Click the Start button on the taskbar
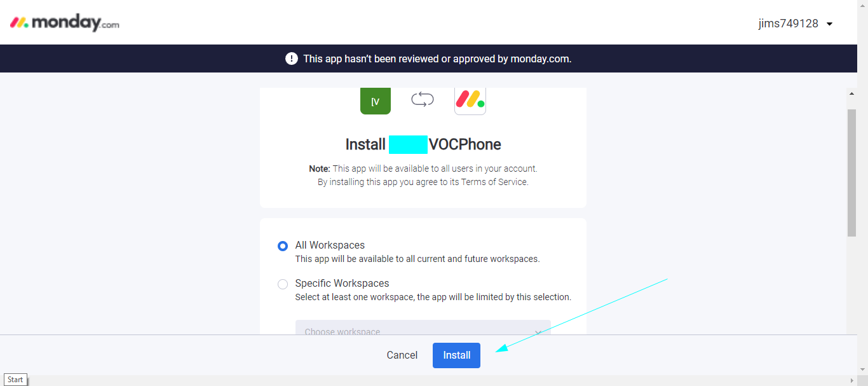Viewport: 868px width, 386px height. [x=15, y=379]
